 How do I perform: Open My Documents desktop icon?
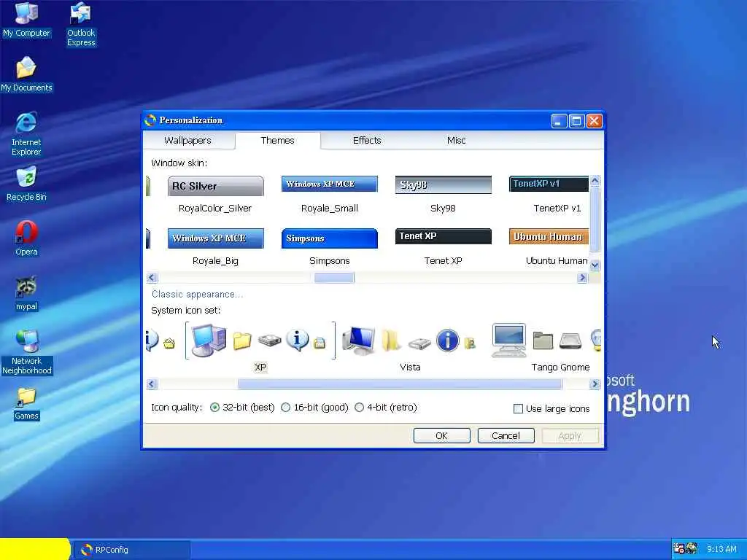[x=26, y=74]
